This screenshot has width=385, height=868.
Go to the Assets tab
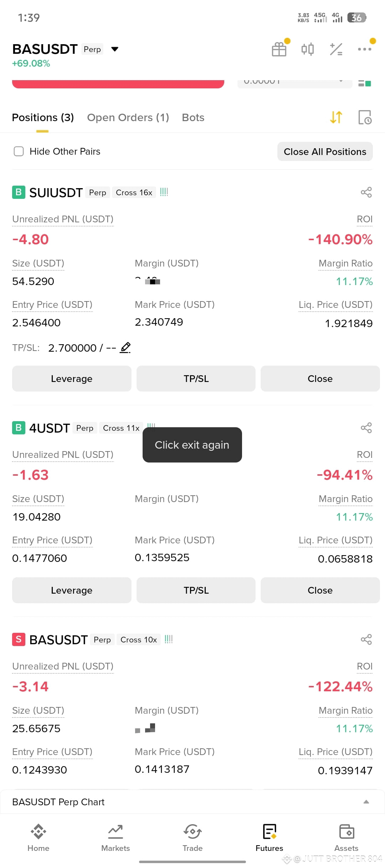[346, 838]
